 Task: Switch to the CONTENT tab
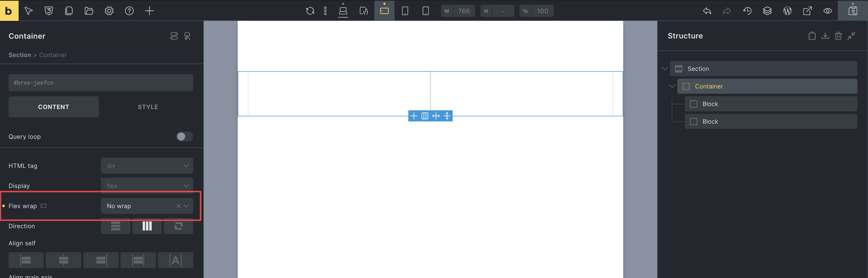pyautogui.click(x=54, y=107)
